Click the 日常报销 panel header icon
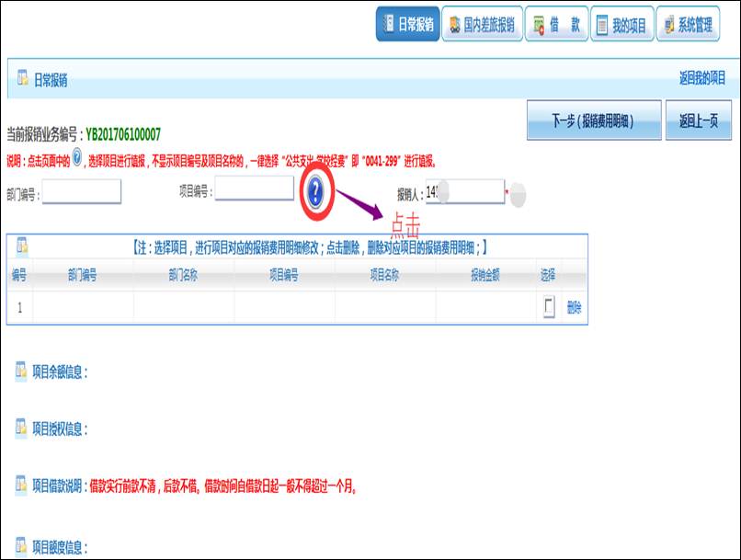Image resolution: width=741 pixels, height=560 pixels. coord(21,79)
